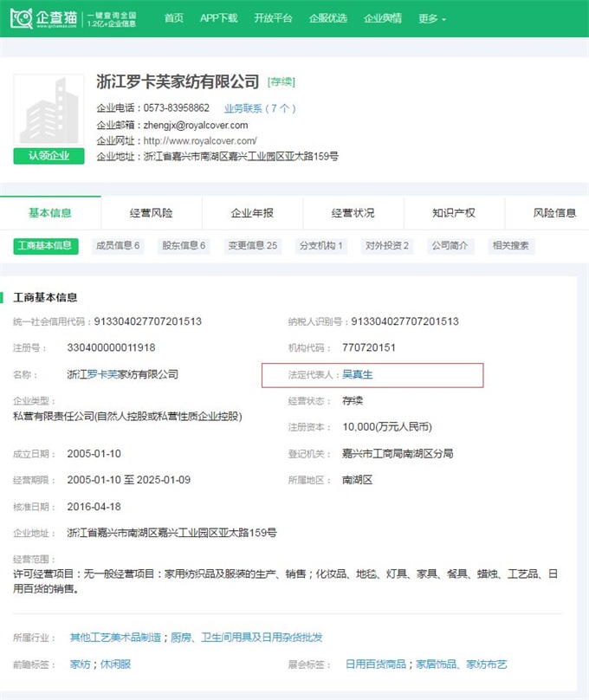Select the 股东信息 6 sub-tab
This screenshot has height=700, width=589.
point(184,245)
